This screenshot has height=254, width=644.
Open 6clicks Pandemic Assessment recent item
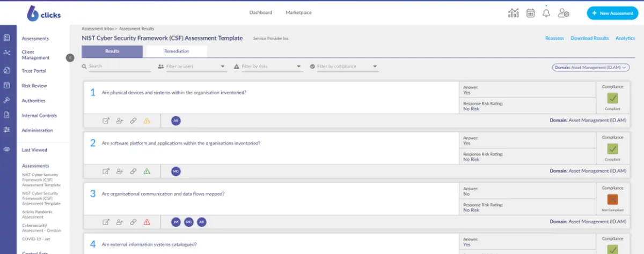click(38, 215)
